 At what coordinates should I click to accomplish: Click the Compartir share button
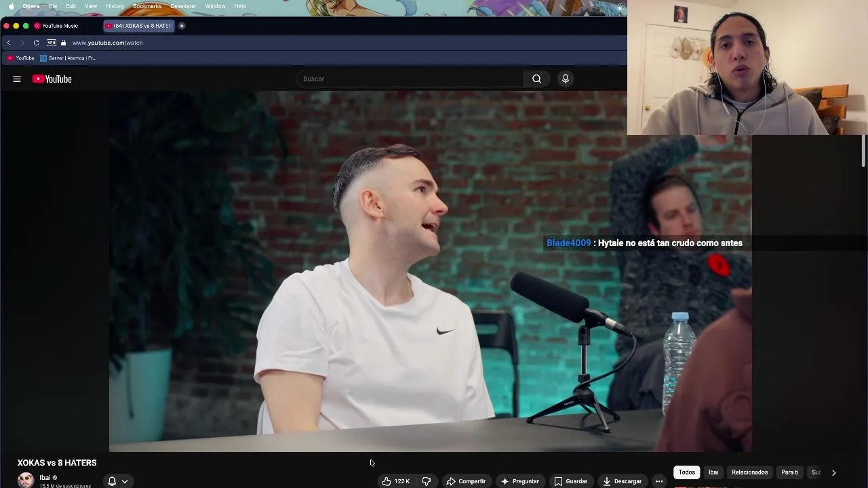point(466,481)
